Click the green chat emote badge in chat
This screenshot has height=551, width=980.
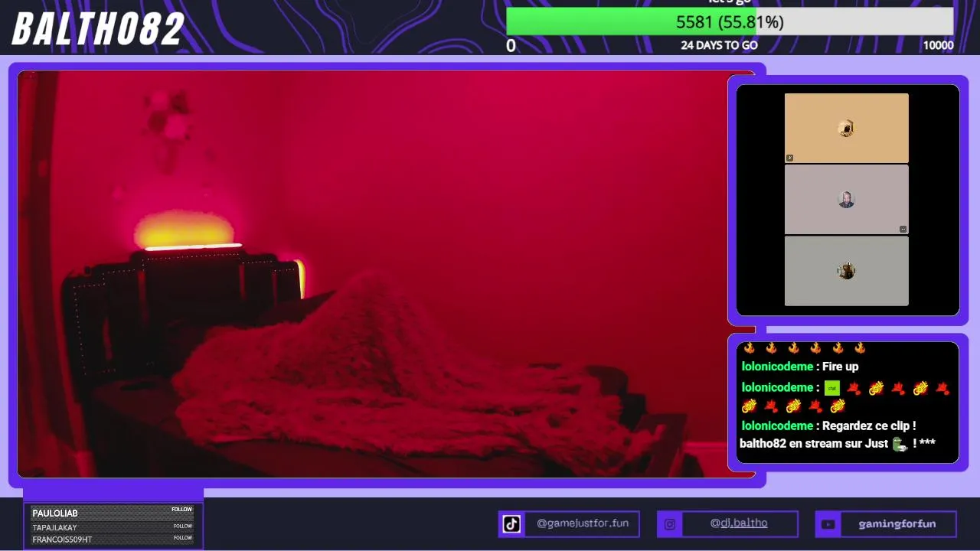coord(831,388)
